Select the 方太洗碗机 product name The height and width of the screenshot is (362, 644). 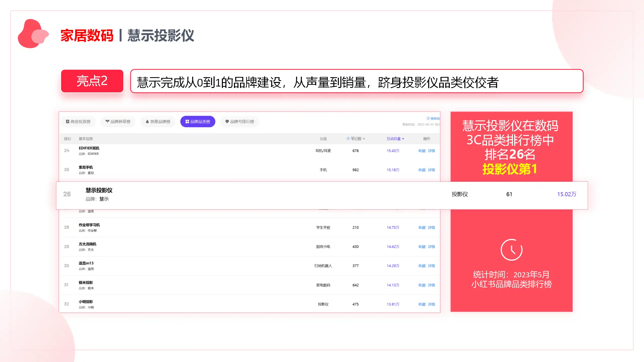pos(88,244)
